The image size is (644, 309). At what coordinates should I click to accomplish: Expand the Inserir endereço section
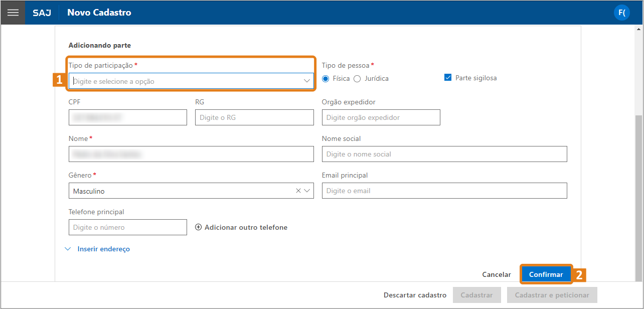click(103, 249)
